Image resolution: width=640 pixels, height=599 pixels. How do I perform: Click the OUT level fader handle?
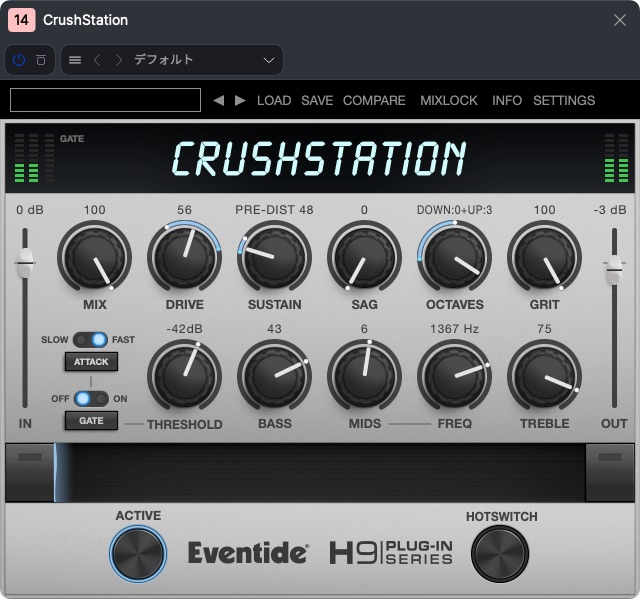[x=614, y=269]
